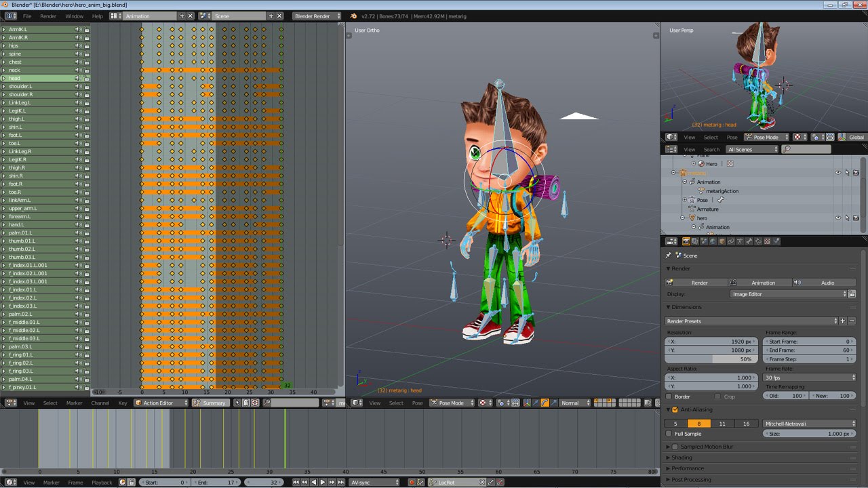Click the keying set LocRot clear X icon
This screenshot has height=488, width=868.
click(x=482, y=483)
